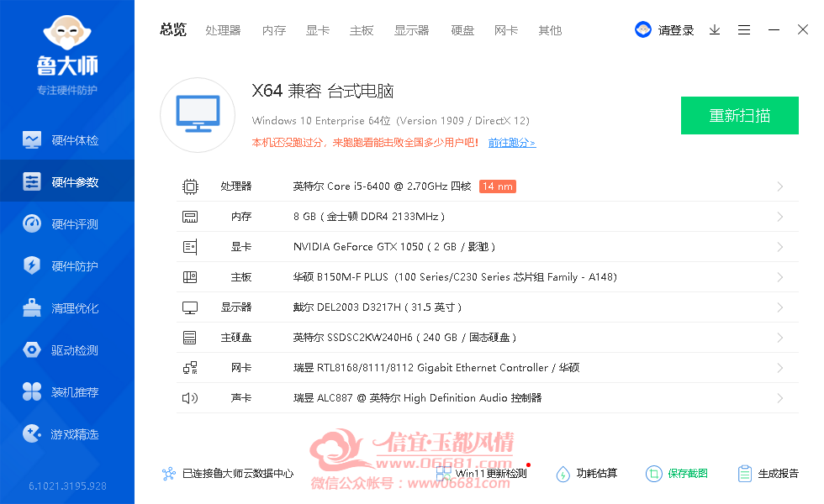Screen dimensions: 824x504
Task: Click the user avatar login icon
Action: tap(643, 30)
